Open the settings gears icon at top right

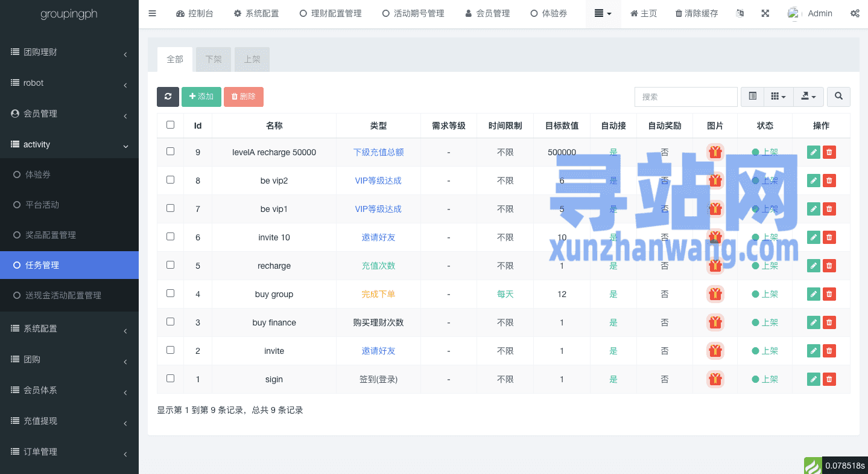(855, 13)
